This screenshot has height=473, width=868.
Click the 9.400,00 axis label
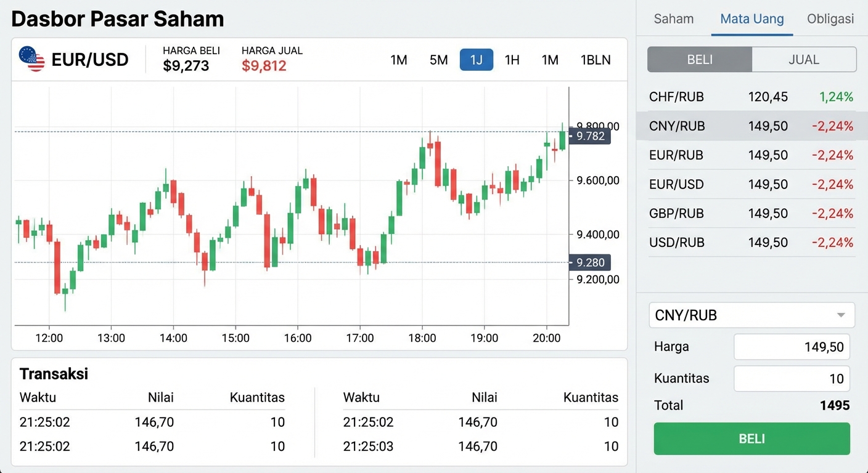598,234
